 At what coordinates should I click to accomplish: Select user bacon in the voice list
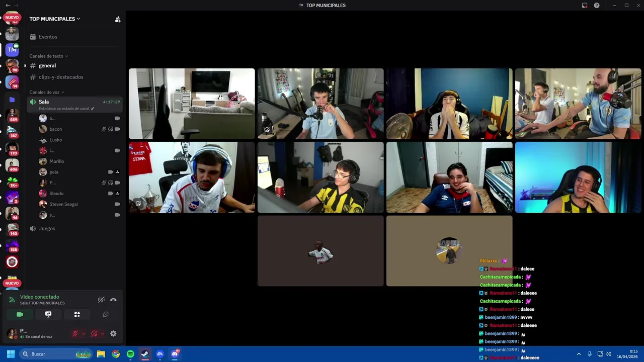[x=55, y=129]
